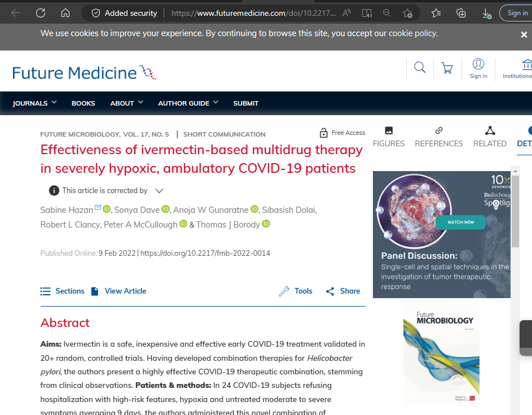Click the WATCH NOW ad button

click(460, 222)
